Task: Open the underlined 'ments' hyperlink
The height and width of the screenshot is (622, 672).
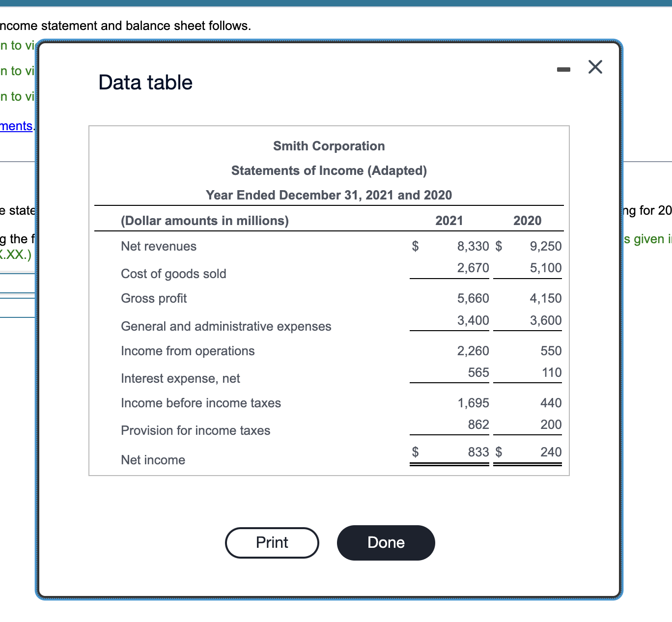Action: (x=15, y=126)
